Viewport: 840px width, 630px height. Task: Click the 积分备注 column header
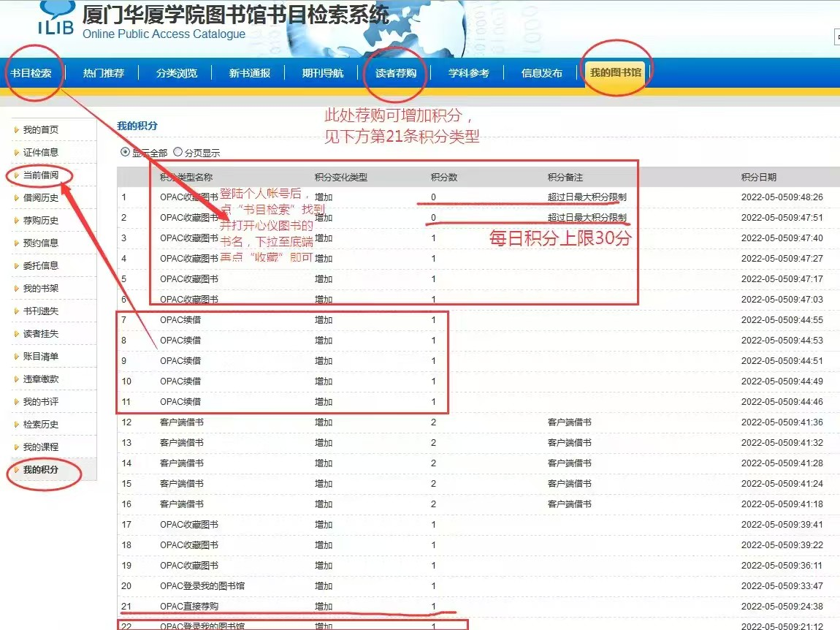point(565,177)
